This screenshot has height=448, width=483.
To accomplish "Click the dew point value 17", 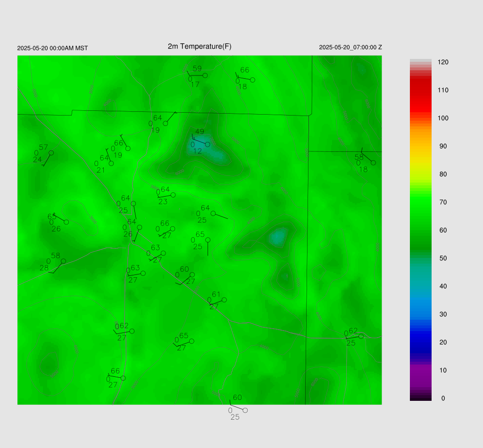I will (195, 84).
